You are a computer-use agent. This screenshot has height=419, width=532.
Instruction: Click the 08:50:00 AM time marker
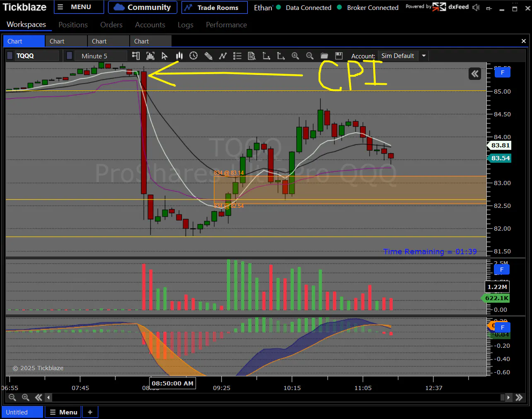pos(172,383)
